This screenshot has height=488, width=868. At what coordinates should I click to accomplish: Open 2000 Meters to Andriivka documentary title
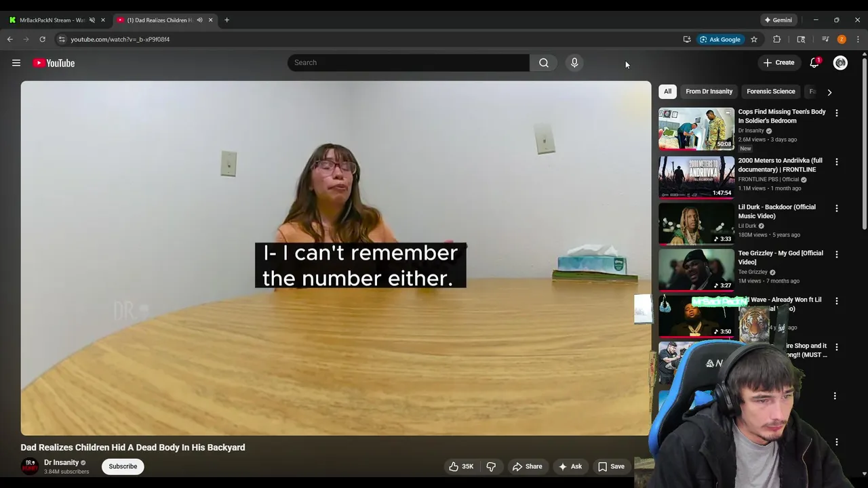(780, 165)
